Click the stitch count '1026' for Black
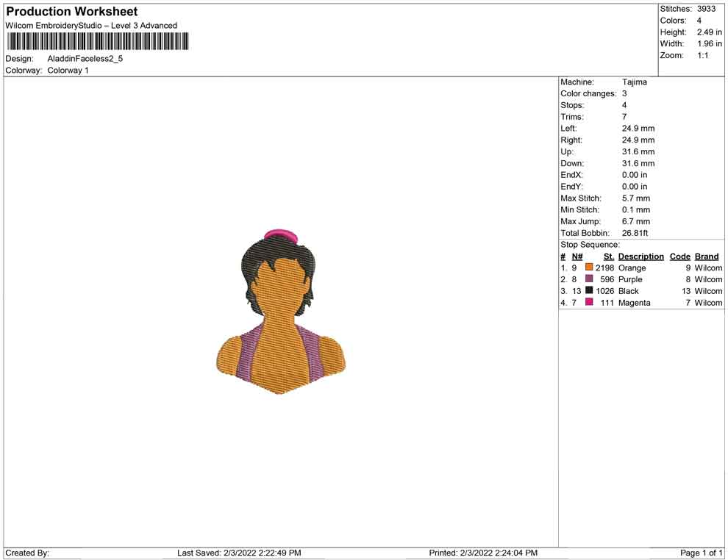 tap(604, 291)
